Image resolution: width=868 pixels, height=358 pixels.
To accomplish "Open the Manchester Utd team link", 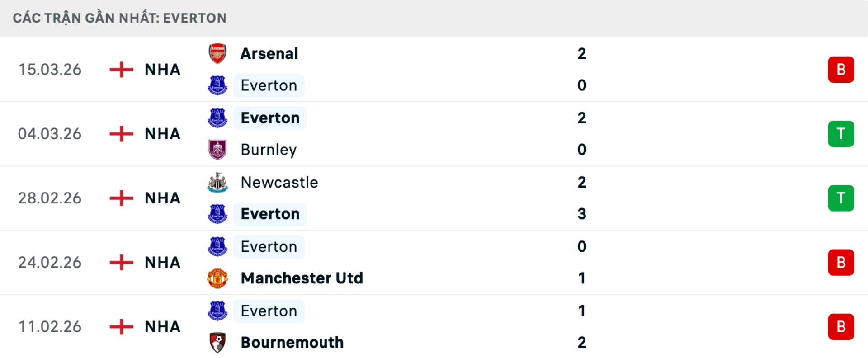I will coord(302,278).
